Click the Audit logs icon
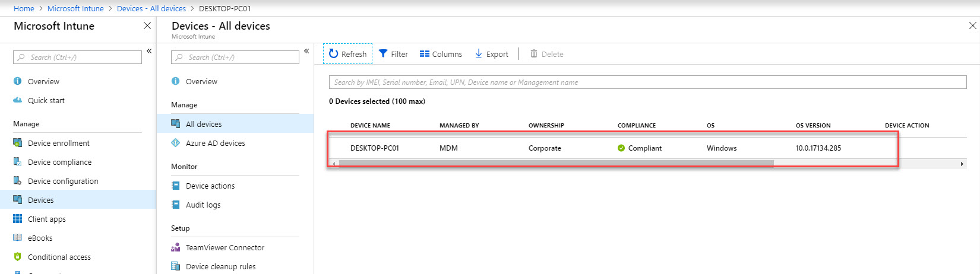Viewport: 980px width, 274px height. [176, 205]
